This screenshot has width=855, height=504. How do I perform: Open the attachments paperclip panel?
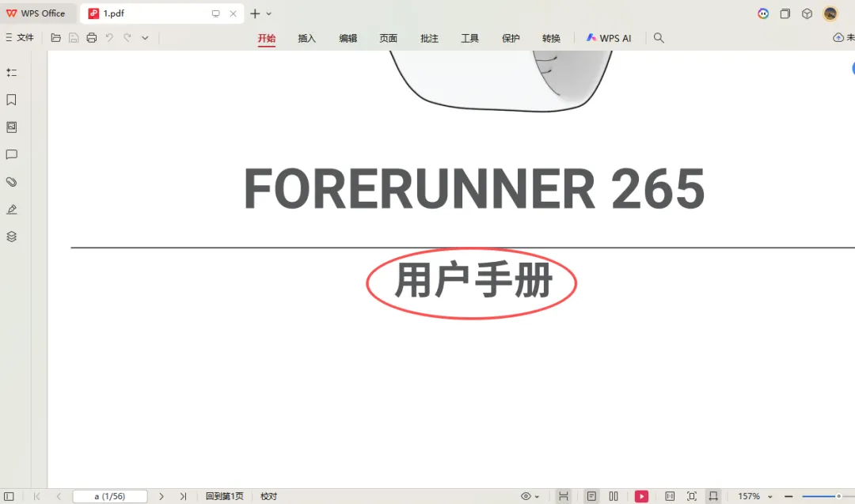[11, 182]
